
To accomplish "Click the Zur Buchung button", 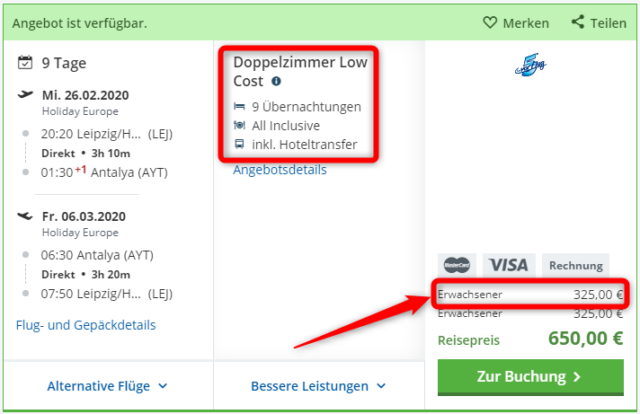I will 531,377.
